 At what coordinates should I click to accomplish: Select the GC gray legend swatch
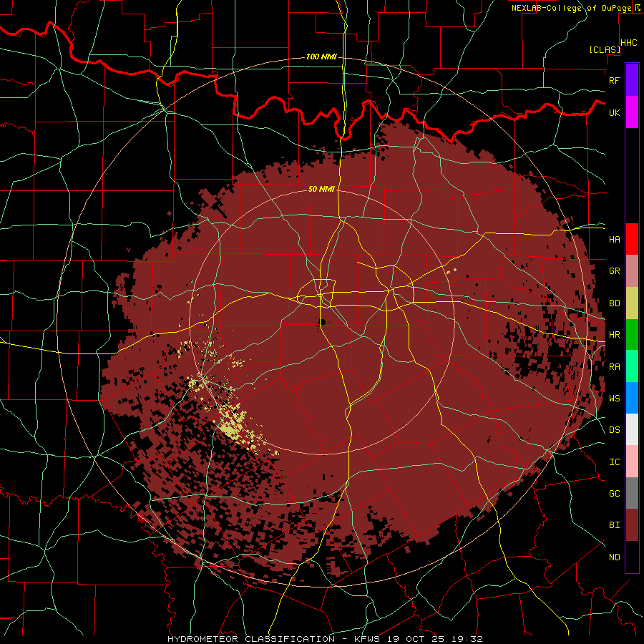pos(632,493)
